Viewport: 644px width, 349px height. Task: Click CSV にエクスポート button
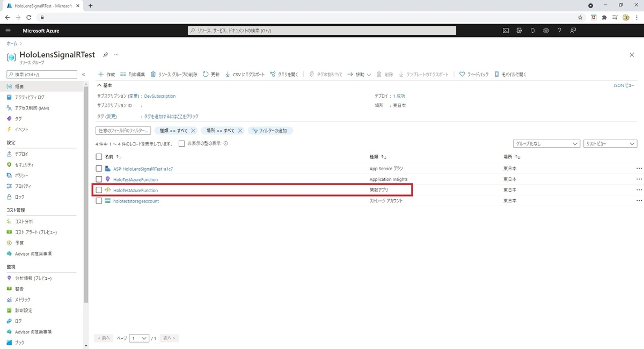pyautogui.click(x=245, y=74)
